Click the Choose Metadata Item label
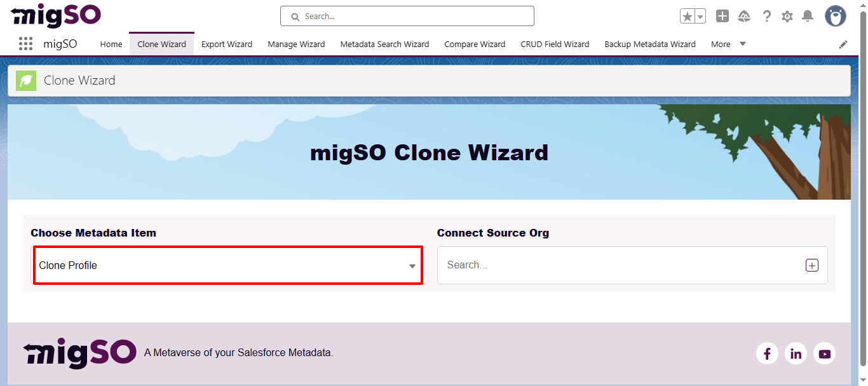Image resolution: width=868 pixels, height=386 pixels. [93, 233]
